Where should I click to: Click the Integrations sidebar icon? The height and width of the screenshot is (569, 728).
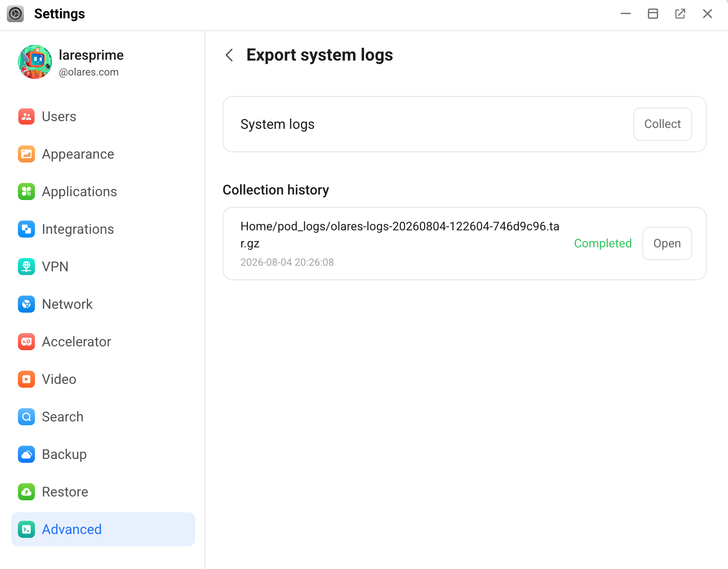pos(26,229)
